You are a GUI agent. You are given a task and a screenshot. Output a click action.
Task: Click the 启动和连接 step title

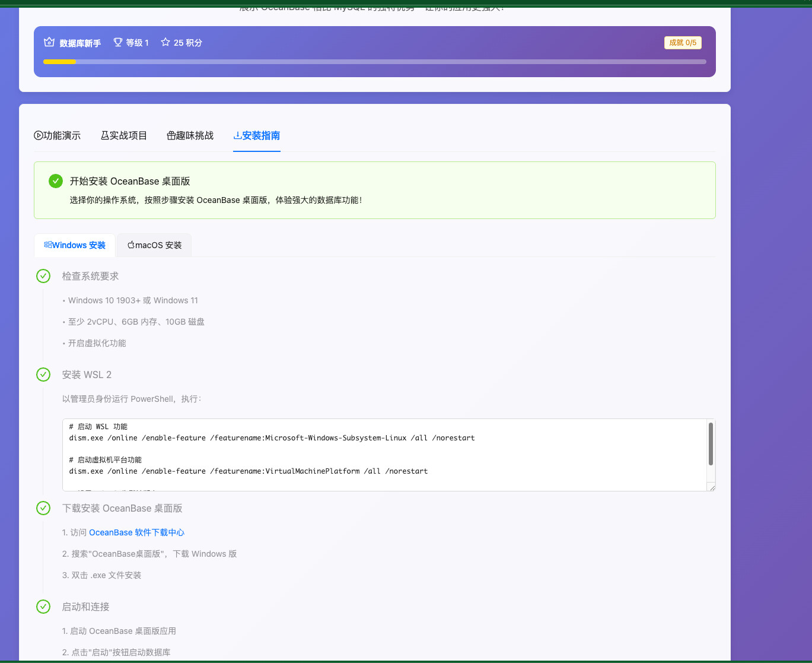pyautogui.click(x=86, y=607)
